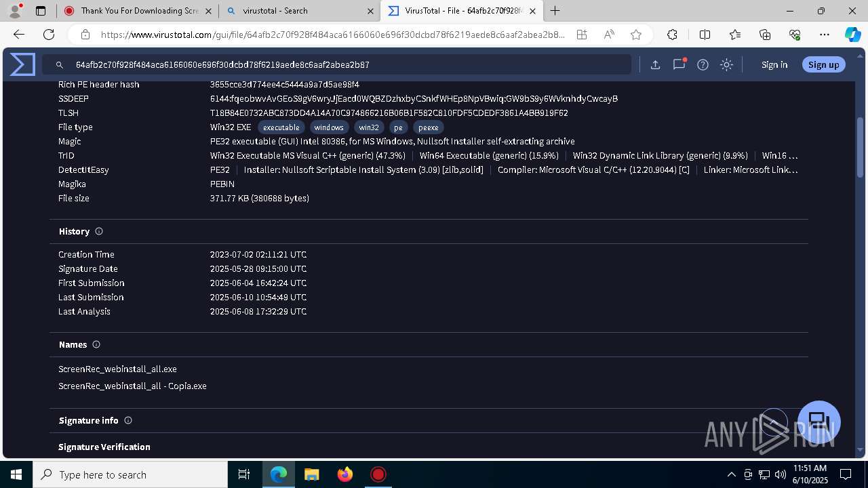The width and height of the screenshot is (868, 488).
Task: Go back with the browser back arrow
Action: [19, 35]
